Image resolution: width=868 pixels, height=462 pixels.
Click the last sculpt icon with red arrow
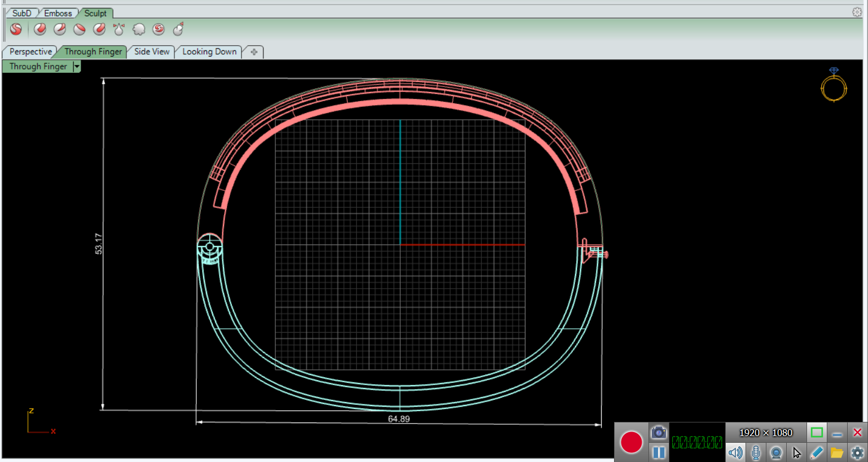pos(178,29)
